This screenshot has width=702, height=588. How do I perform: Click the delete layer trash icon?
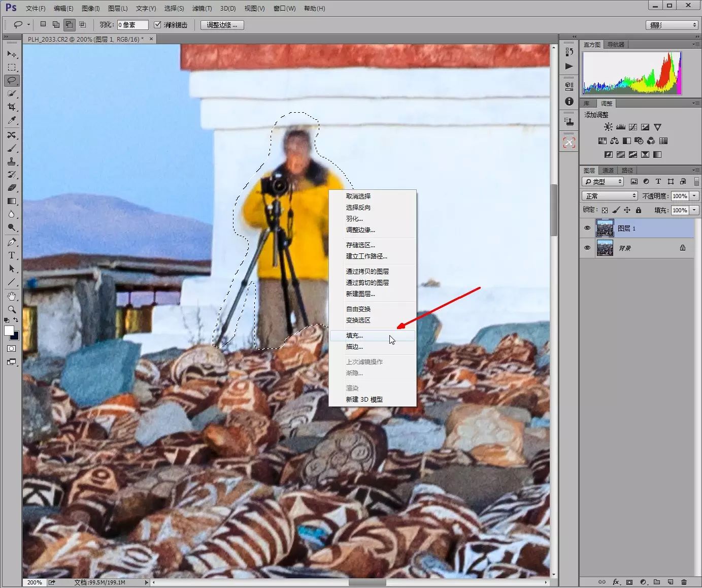click(684, 582)
